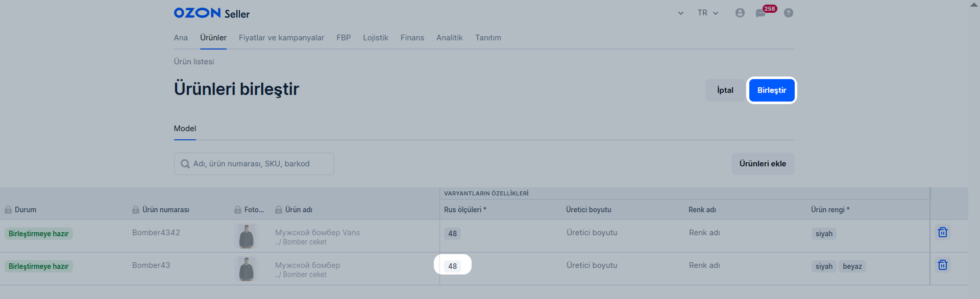
Task: Open the help question mark icon
Action: click(789, 13)
